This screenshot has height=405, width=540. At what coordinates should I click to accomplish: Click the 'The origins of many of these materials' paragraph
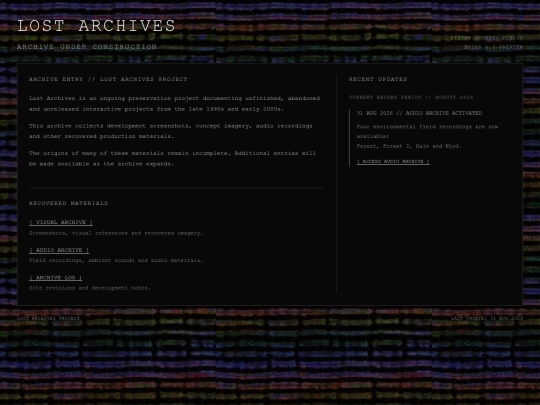tap(173, 158)
